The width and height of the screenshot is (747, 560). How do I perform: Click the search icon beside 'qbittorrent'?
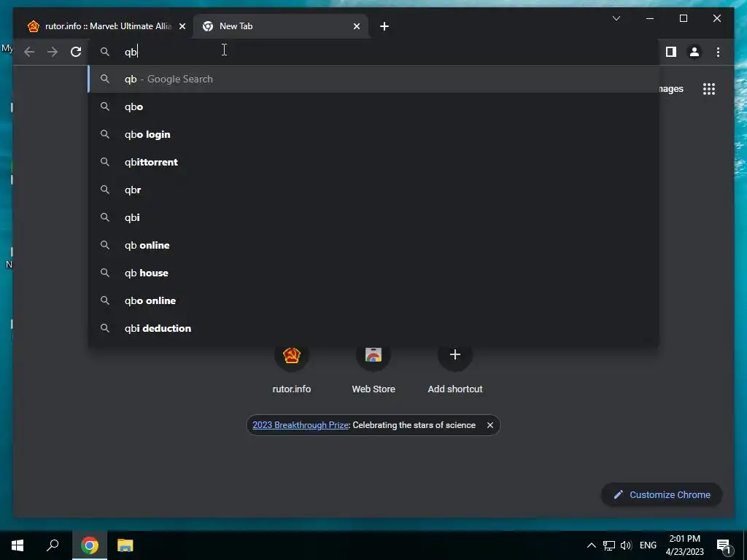tap(105, 162)
